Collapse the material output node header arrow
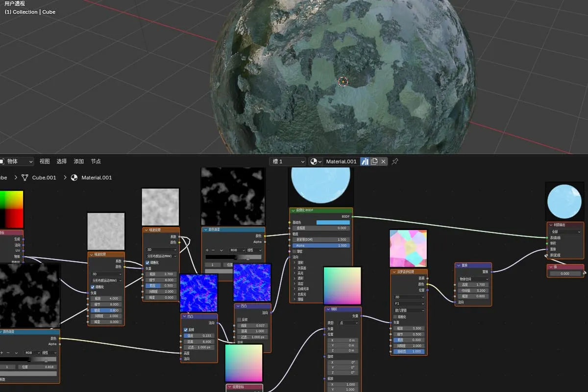 pyautogui.click(x=550, y=225)
